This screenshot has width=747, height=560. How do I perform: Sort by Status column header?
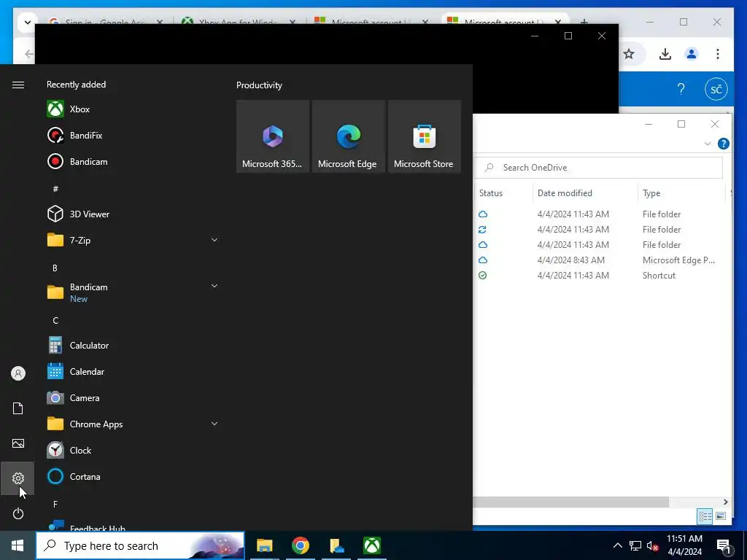pyautogui.click(x=504, y=192)
